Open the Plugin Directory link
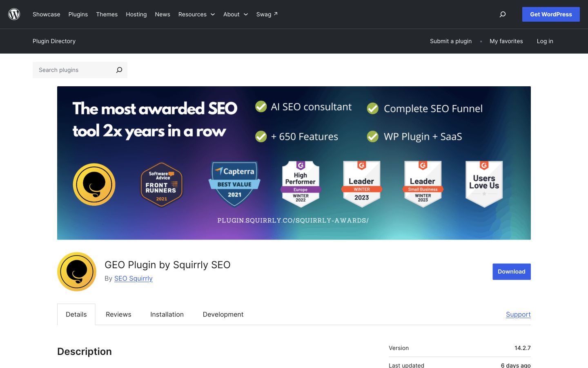Image resolution: width=588 pixels, height=368 pixels. [x=54, y=41]
